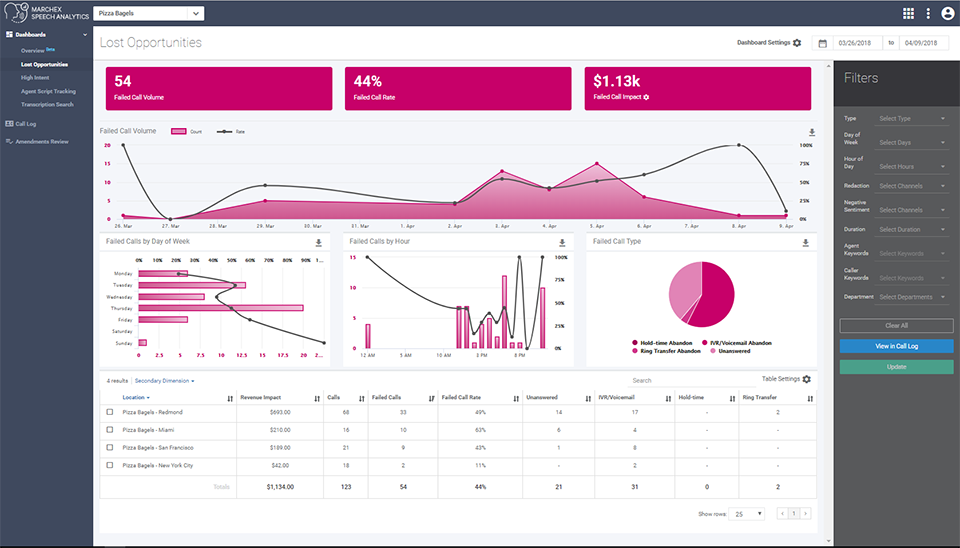
Task: Open the Negative Sentiment filter dropdown
Action: (x=912, y=210)
